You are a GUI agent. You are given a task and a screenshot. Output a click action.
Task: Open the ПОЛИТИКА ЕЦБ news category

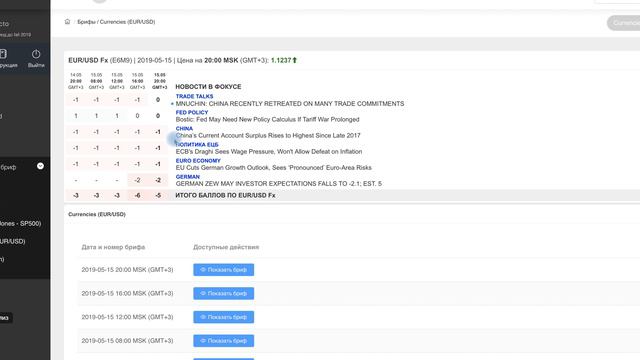pyautogui.click(x=197, y=144)
